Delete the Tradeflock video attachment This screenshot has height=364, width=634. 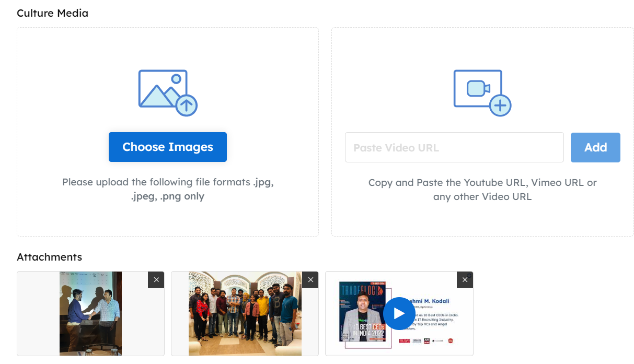click(x=465, y=280)
